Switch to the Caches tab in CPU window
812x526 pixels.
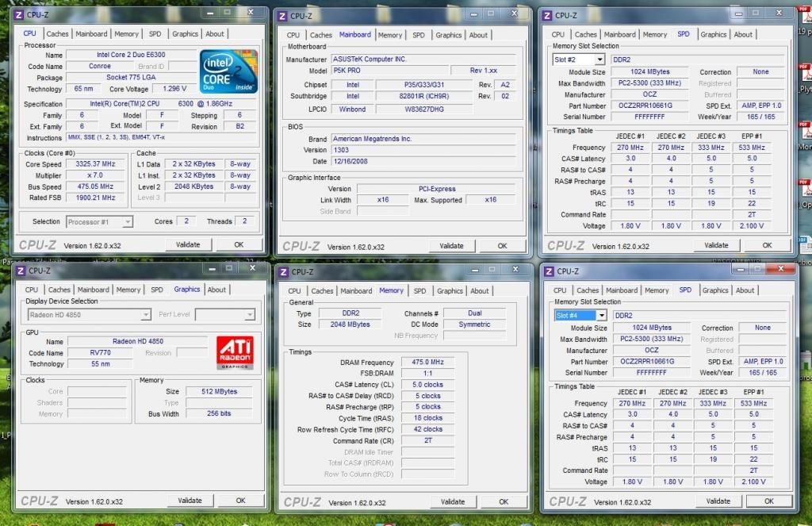58,33
